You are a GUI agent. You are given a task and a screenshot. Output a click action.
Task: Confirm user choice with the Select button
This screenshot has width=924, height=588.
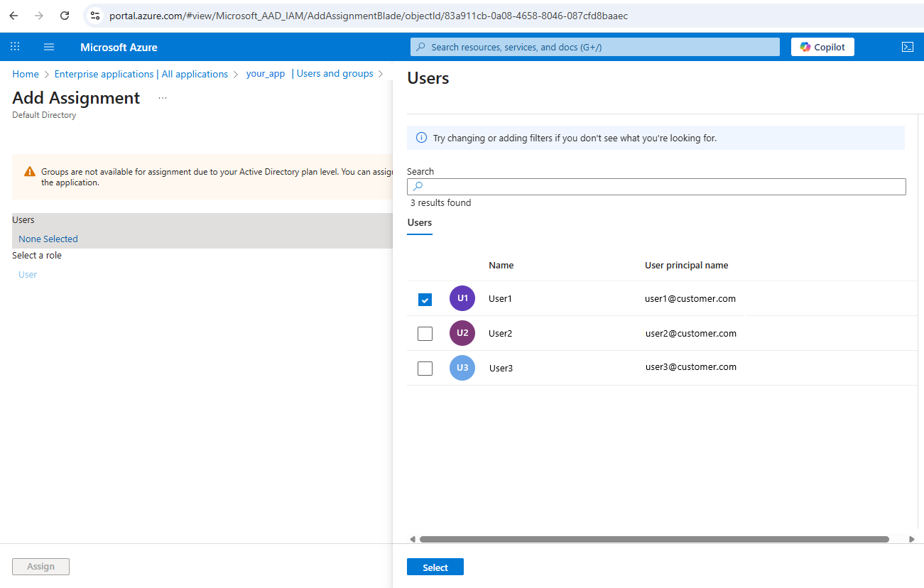(x=435, y=567)
